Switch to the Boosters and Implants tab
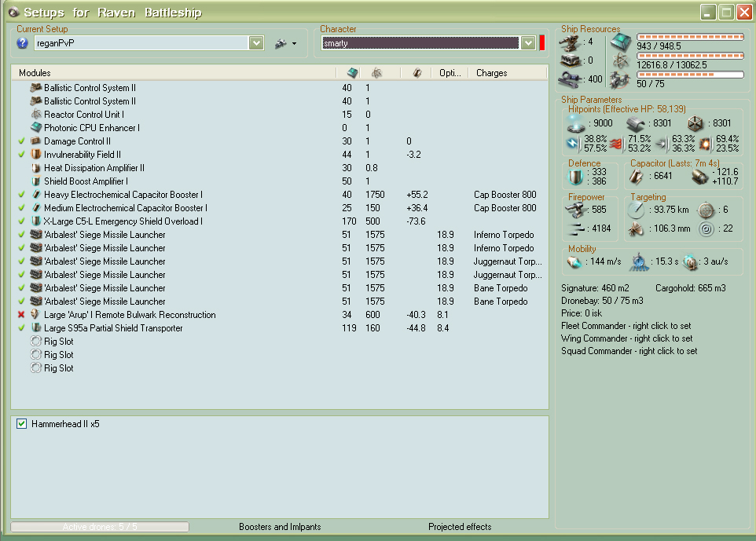756x541 pixels. pos(280,527)
